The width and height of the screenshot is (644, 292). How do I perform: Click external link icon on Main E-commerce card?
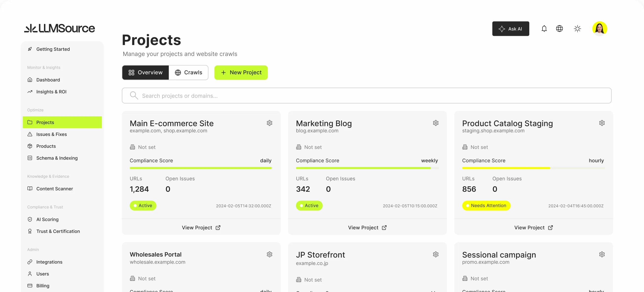pyautogui.click(x=218, y=228)
